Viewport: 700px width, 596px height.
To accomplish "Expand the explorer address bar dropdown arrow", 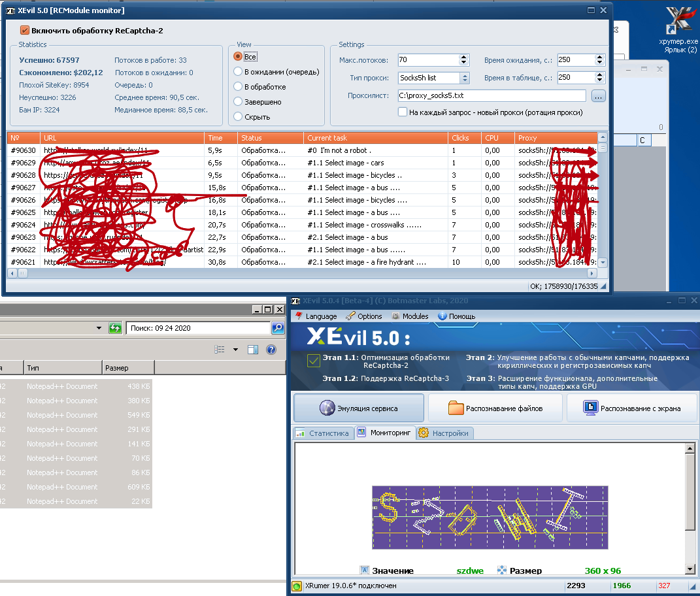I will tap(99, 328).
